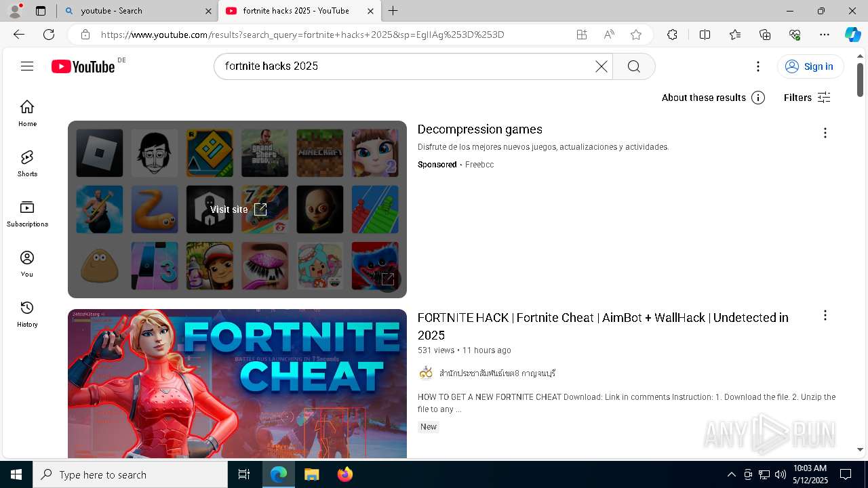Open YouTube settings three-dot menu
This screenshot has height=488, width=868.
click(758, 66)
